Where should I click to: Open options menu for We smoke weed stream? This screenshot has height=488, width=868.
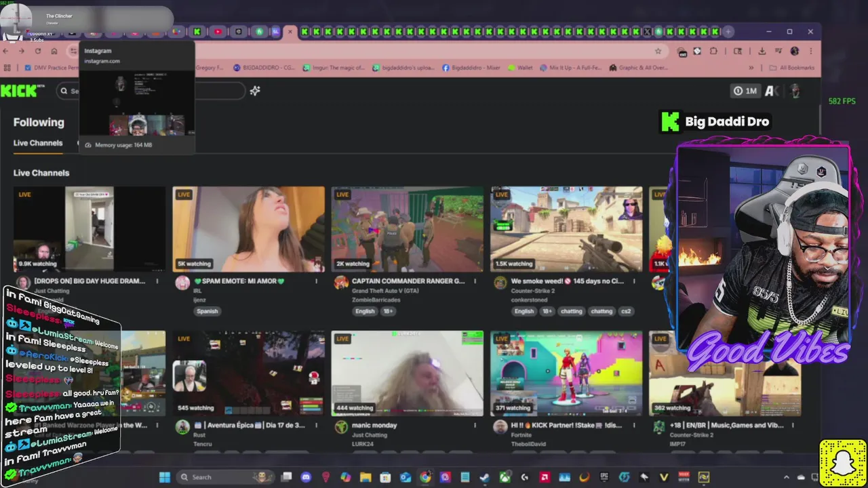click(x=633, y=281)
